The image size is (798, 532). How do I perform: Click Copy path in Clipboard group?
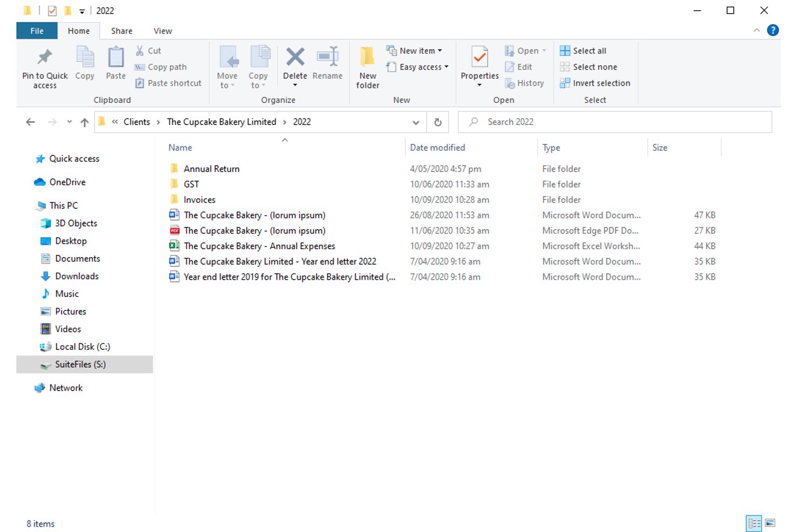coord(161,67)
